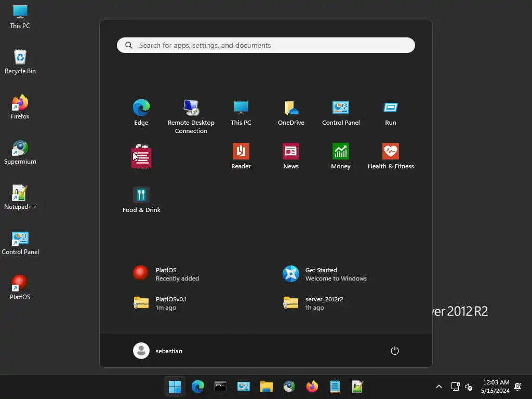Select Recycle Bin on the desktop
The width and height of the screenshot is (532, 399).
pos(20,62)
